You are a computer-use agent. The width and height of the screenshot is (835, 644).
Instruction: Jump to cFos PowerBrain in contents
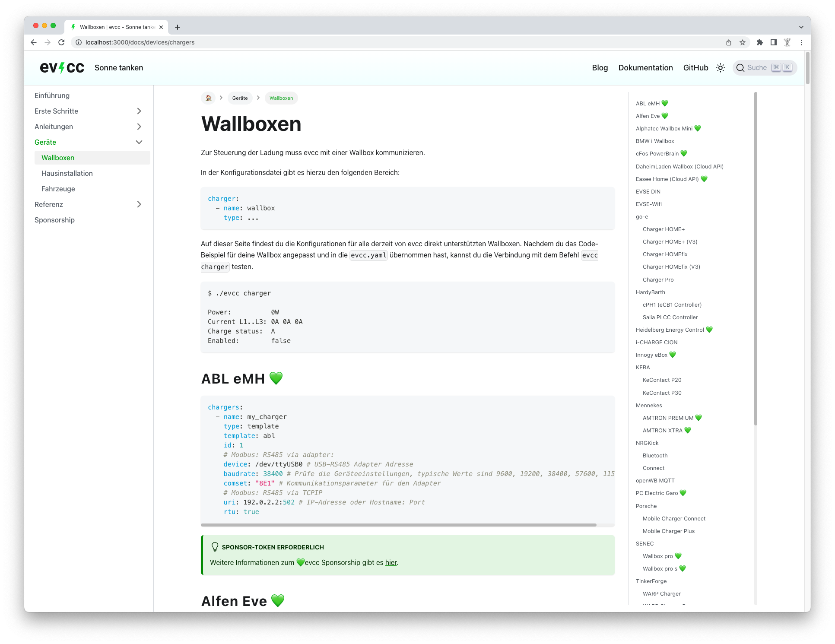click(661, 153)
